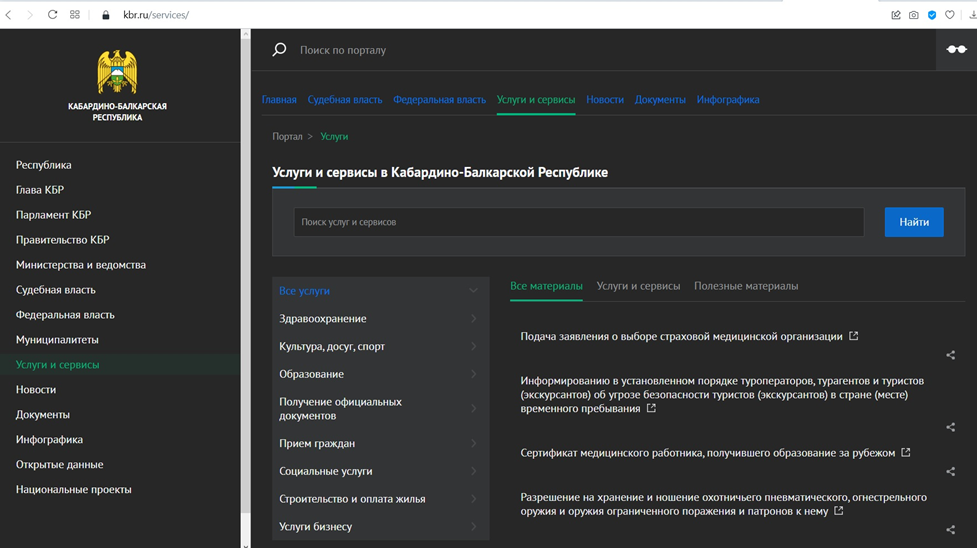The image size is (977, 548).
Task: Open the browser snapshot camera icon
Action: 913,15
